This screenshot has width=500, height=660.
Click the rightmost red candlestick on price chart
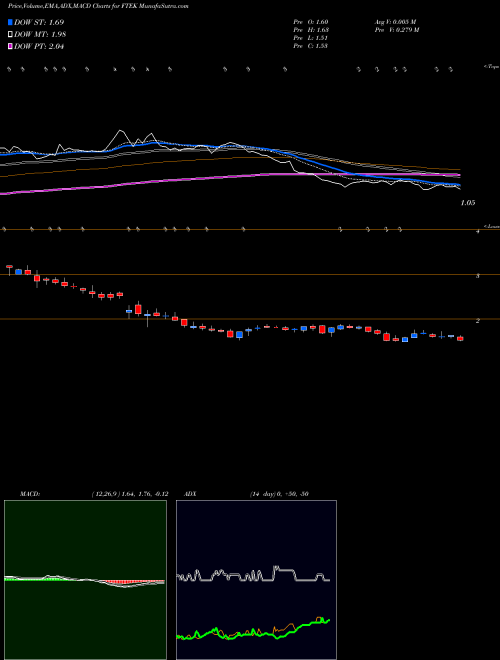460,338
